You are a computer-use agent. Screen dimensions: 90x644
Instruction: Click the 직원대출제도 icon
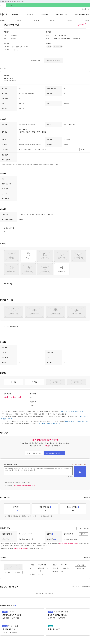28,269
